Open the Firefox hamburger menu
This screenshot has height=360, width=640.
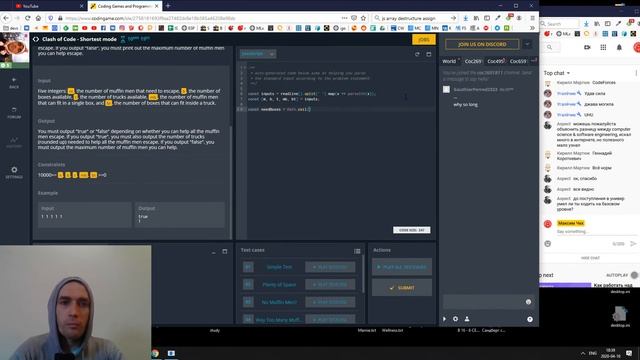point(532,18)
